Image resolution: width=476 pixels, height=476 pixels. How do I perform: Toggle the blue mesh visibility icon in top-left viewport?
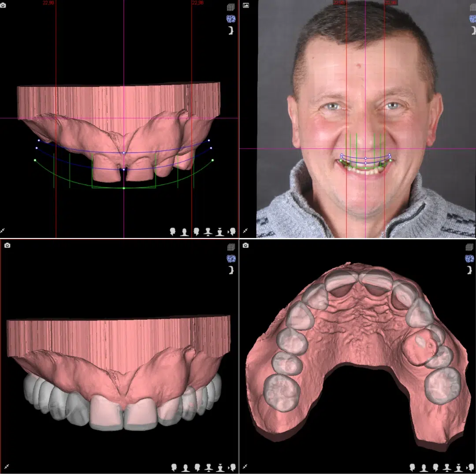pyautogui.click(x=231, y=19)
